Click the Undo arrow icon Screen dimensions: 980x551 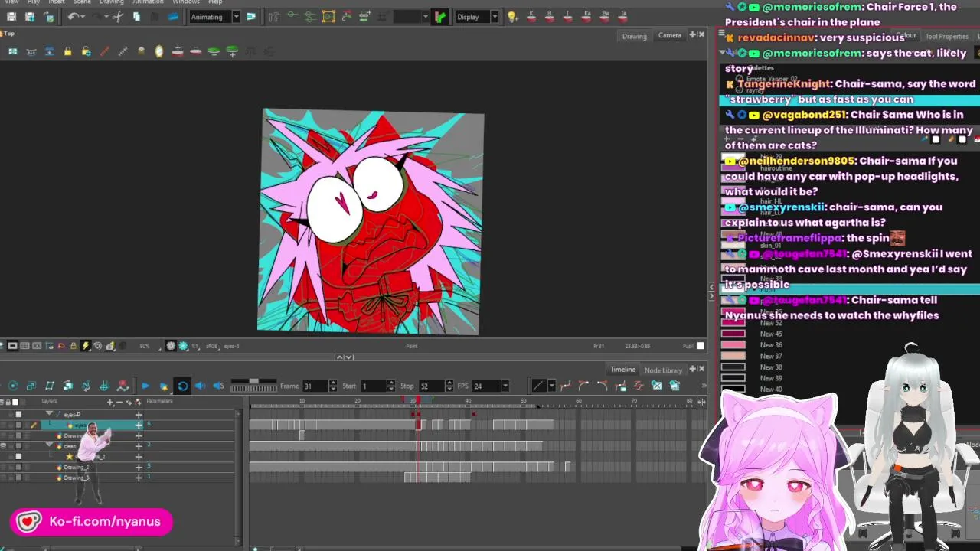tap(73, 17)
